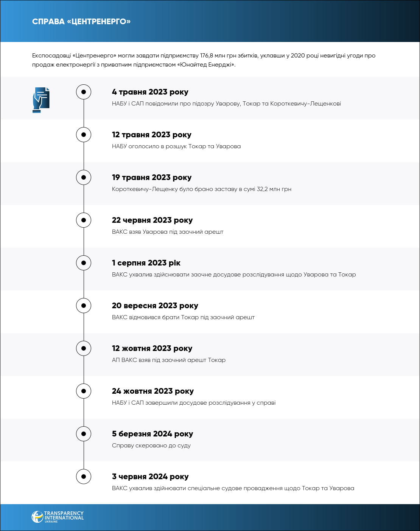Click the Transparency International Ukraine logo
This screenshot has height=531, width=420.
point(58,517)
